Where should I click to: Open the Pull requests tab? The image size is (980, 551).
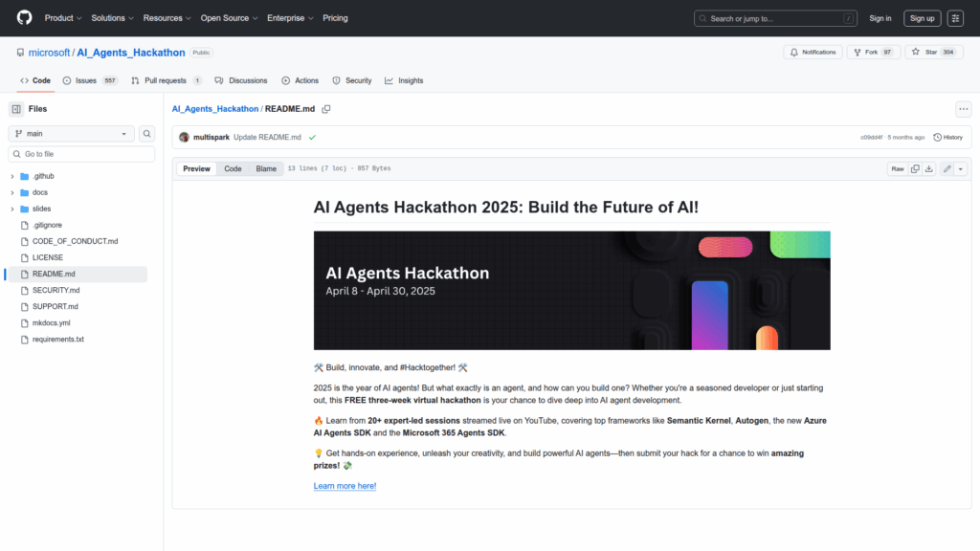[167, 80]
